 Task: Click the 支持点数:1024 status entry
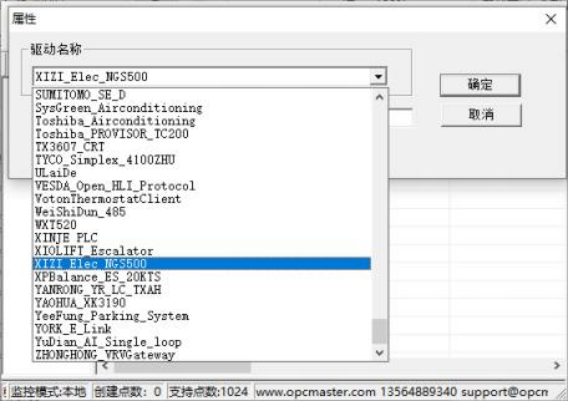(x=209, y=392)
